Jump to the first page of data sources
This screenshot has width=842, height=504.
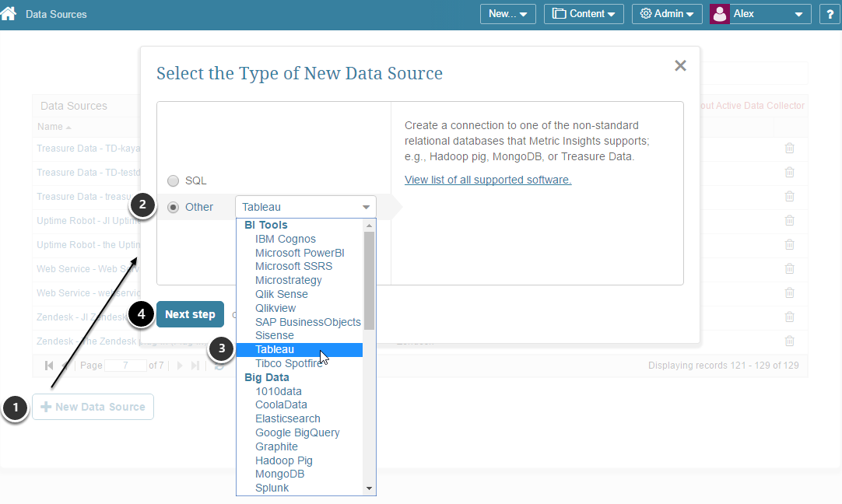pyautogui.click(x=49, y=365)
